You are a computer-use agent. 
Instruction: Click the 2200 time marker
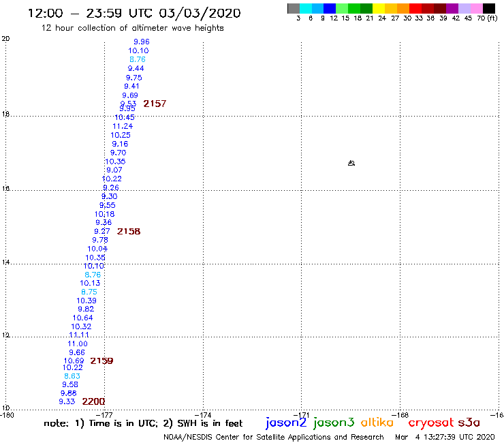click(x=93, y=401)
